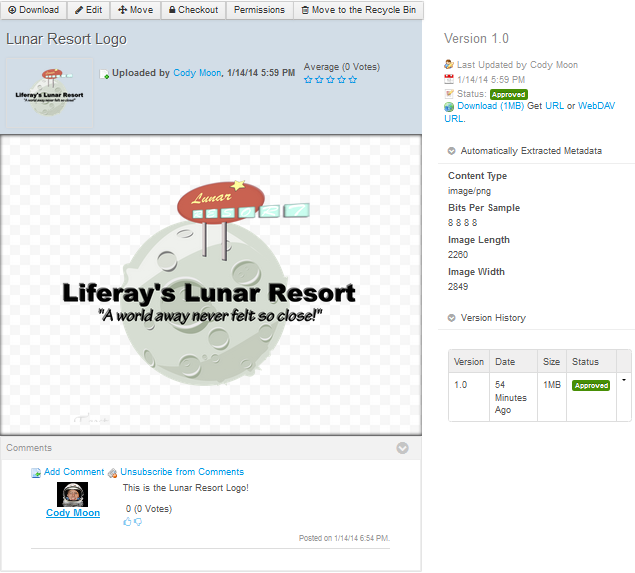635x573 pixels.
Task: Click the large Lunar Resort image preview
Action: 211,285
